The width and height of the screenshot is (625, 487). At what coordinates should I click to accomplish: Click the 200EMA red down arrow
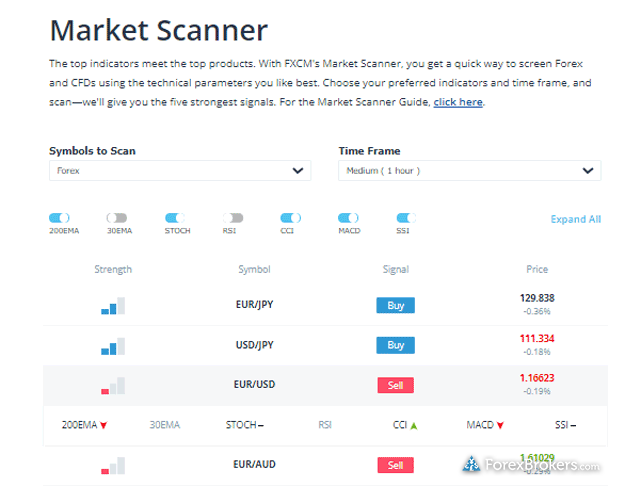pos(104,425)
